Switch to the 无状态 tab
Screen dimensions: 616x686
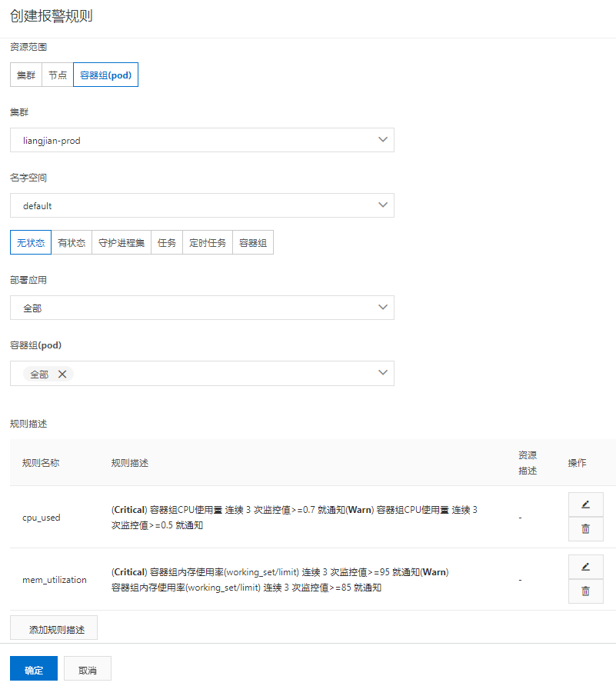(31, 242)
